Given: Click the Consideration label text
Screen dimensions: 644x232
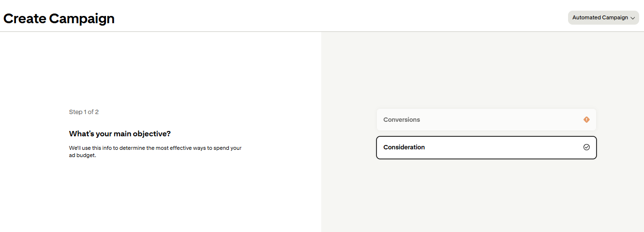Looking at the screenshot, I should click(404, 147).
